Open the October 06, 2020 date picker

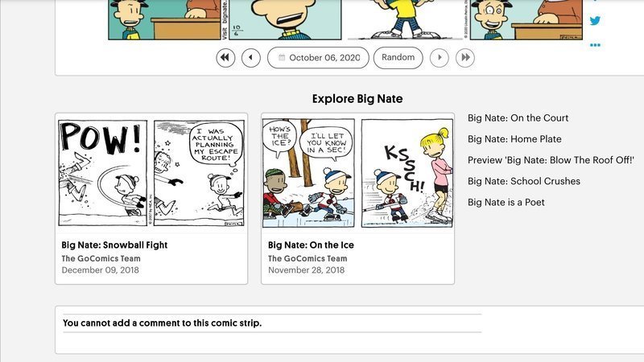point(318,57)
